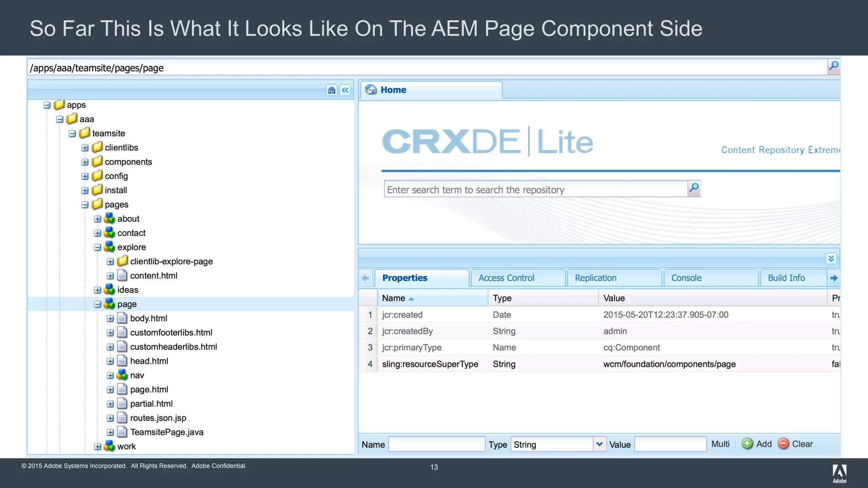Collapse the apps tree node
The height and width of the screenshot is (488, 868).
[47, 105]
